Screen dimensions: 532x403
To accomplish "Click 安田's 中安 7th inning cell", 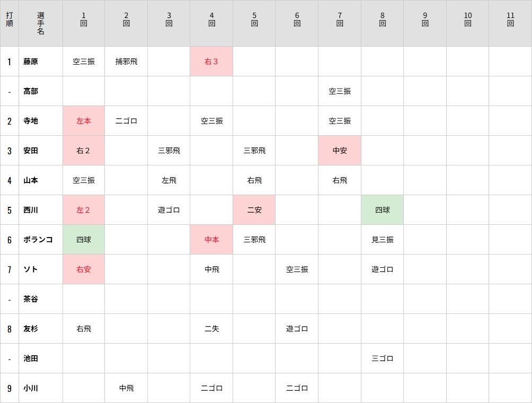I will [340, 151].
